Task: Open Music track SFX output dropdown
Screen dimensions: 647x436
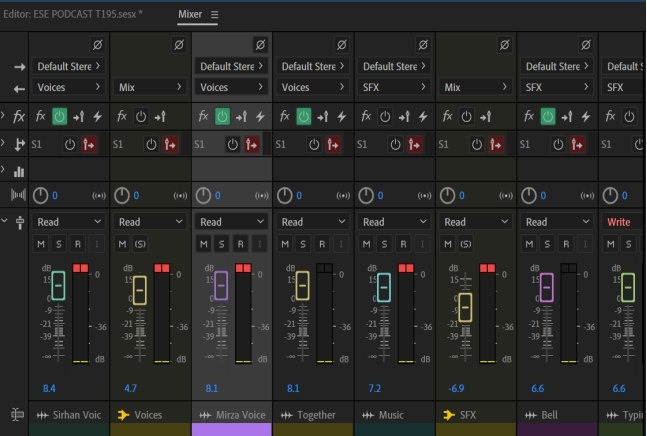Action: click(x=395, y=88)
